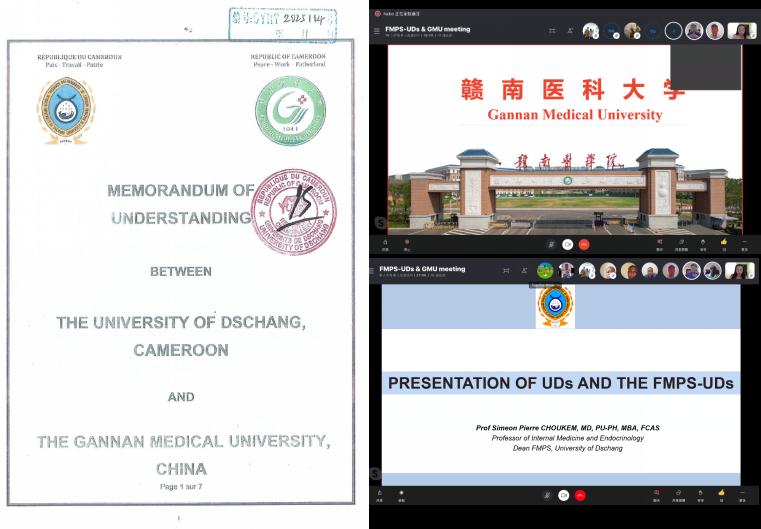Toggle camera in the top meeting window
Image resolution: width=761 pixels, height=529 pixels.
(x=566, y=243)
